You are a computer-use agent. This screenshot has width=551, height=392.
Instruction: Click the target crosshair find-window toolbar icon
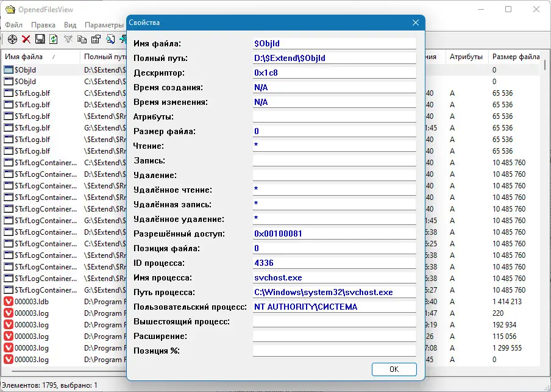coord(12,39)
